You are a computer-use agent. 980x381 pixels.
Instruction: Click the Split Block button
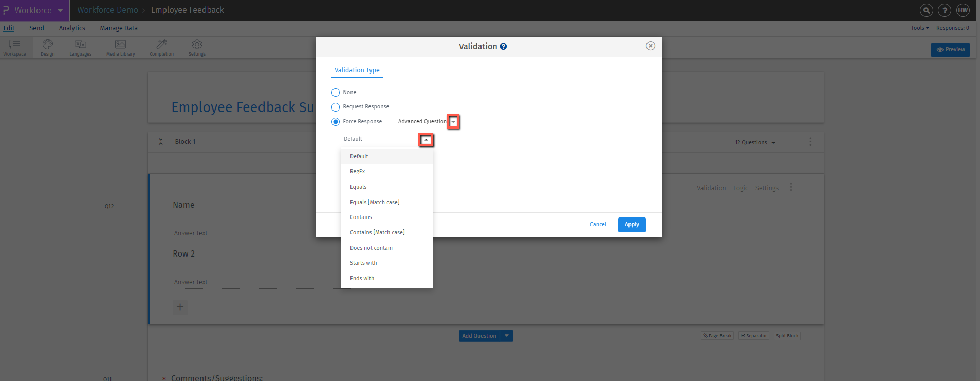[x=787, y=336]
